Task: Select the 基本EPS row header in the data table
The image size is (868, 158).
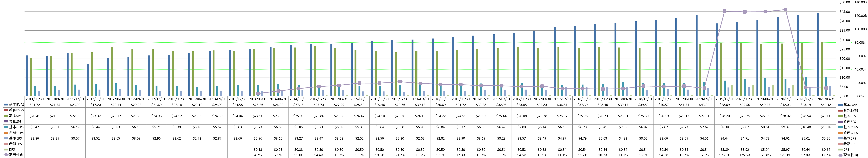Action: pyautogui.click(x=14, y=138)
